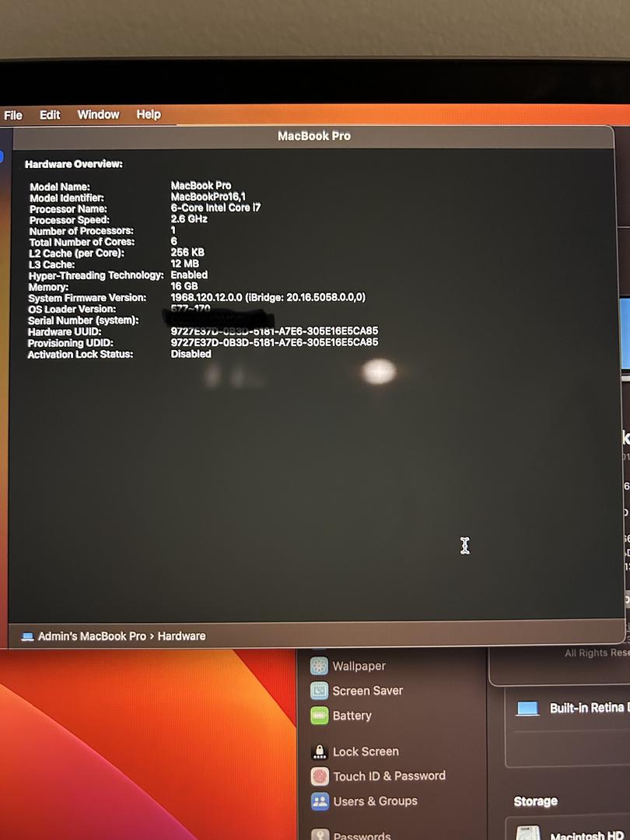Click the Built-in Retina display icon
Viewport: 630px width, 840px height.
tap(527, 709)
